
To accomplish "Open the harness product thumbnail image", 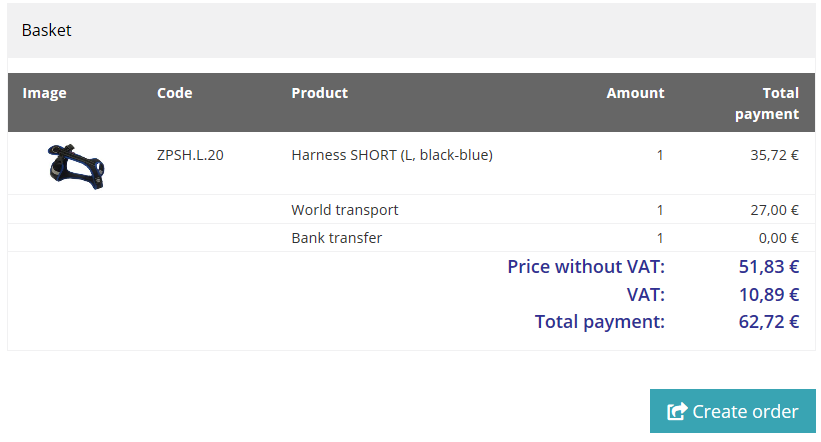I will (x=76, y=167).
